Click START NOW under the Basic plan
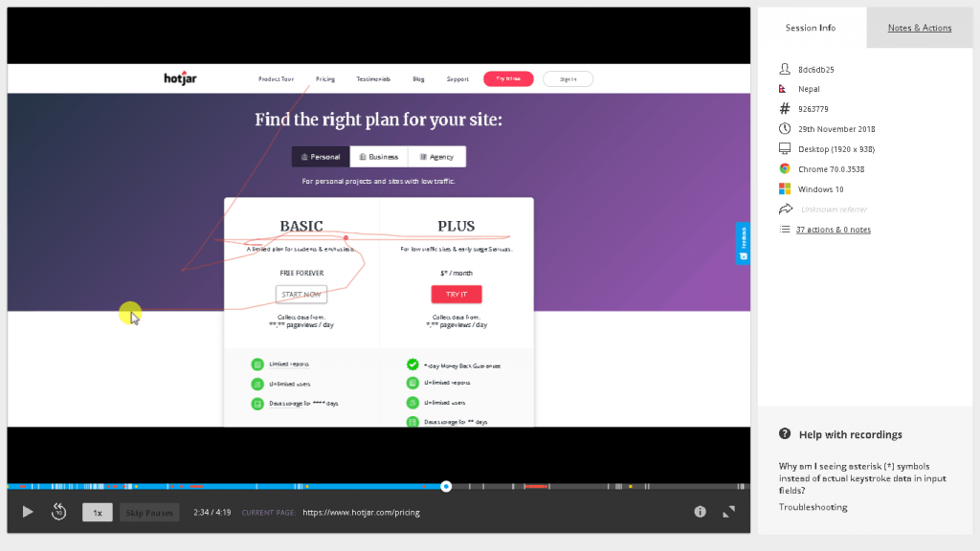Viewport: 980px width, 551px height. coord(301,295)
